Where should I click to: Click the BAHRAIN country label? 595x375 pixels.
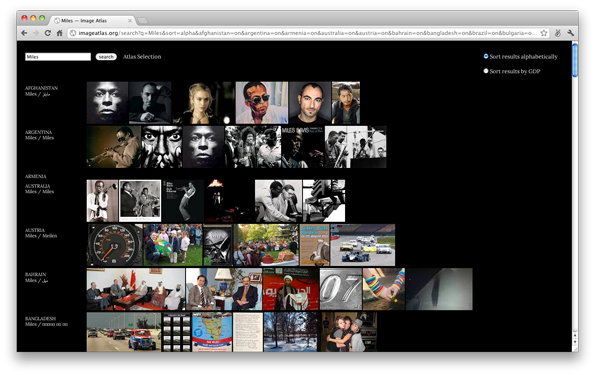coord(36,274)
